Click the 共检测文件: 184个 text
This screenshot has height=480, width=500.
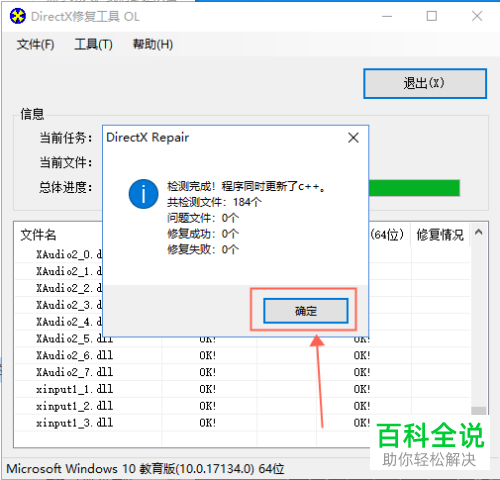pyautogui.click(x=214, y=202)
